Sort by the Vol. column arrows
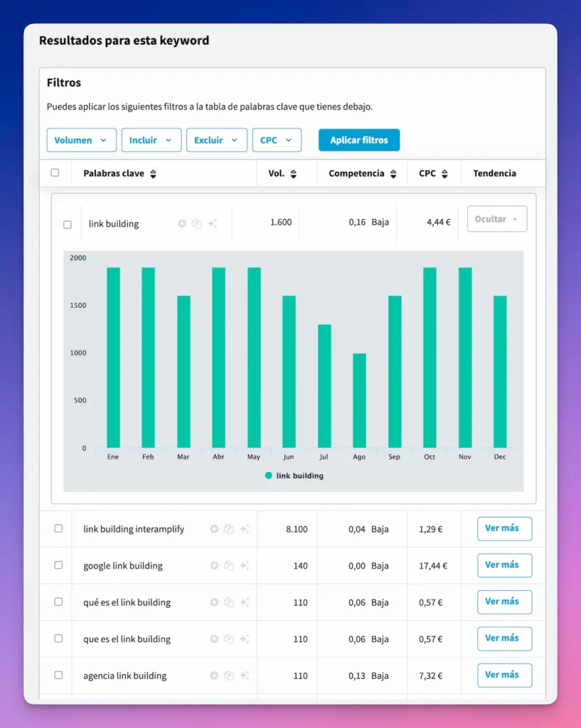The image size is (581, 728). [294, 173]
